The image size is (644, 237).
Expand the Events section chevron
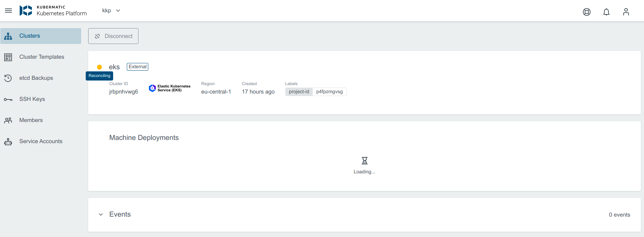pyautogui.click(x=101, y=214)
